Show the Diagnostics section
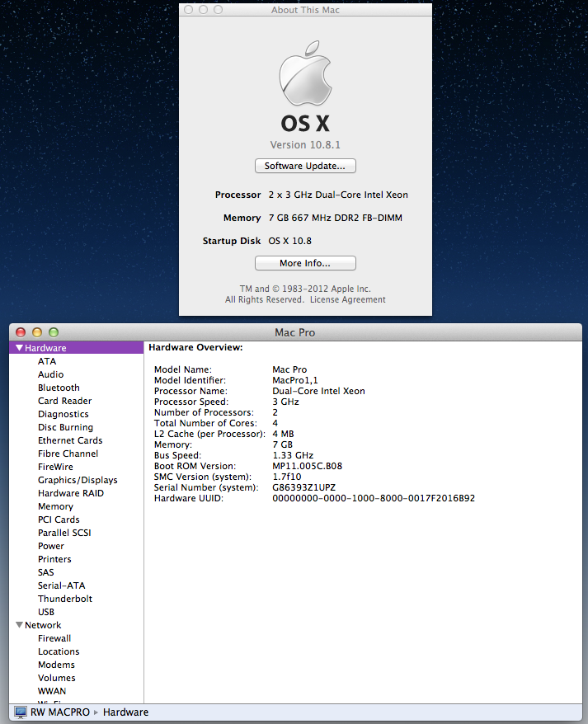 (x=64, y=414)
